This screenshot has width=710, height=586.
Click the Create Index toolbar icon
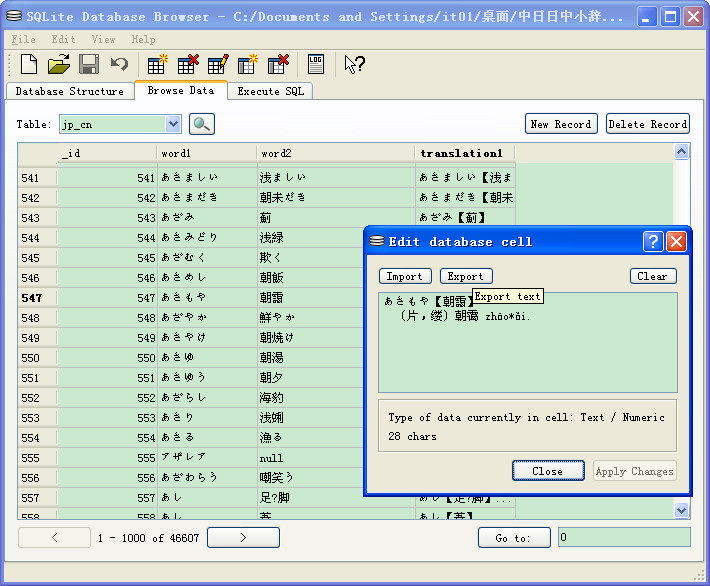click(248, 64)
